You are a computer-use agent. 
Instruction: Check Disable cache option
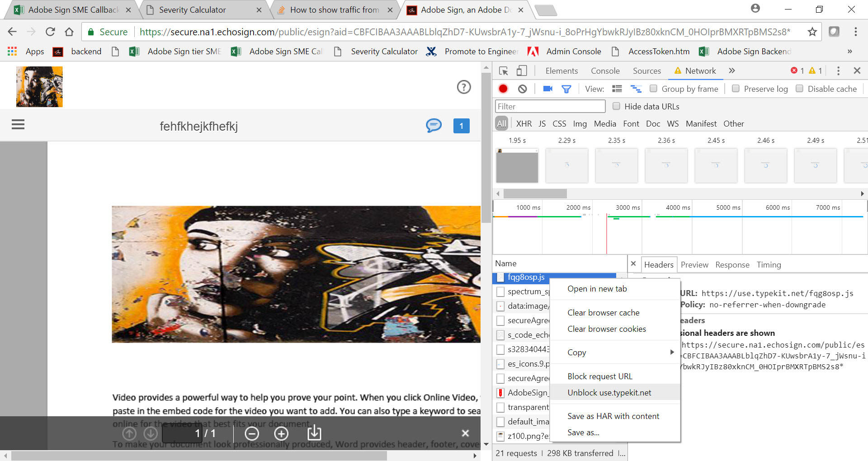pos(799,89)
